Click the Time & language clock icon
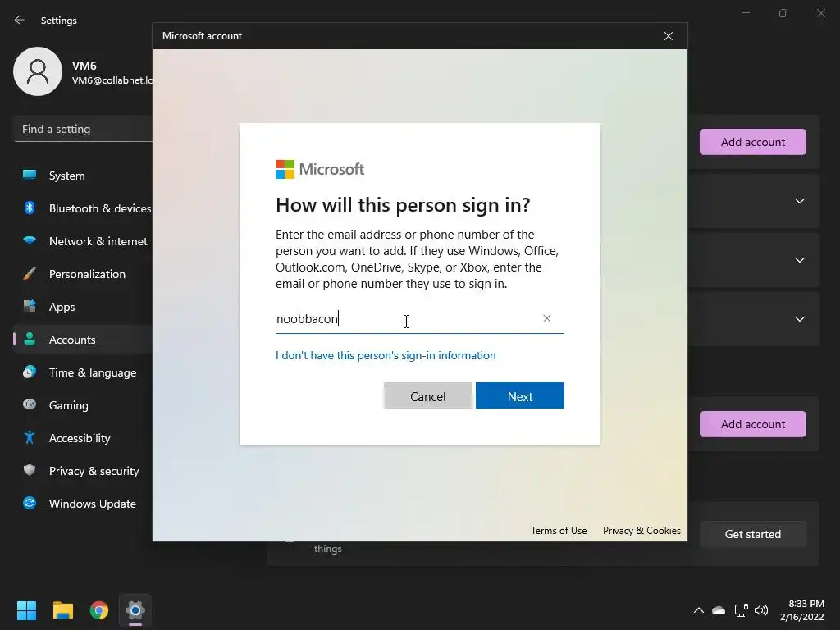 tap(30, 372)
